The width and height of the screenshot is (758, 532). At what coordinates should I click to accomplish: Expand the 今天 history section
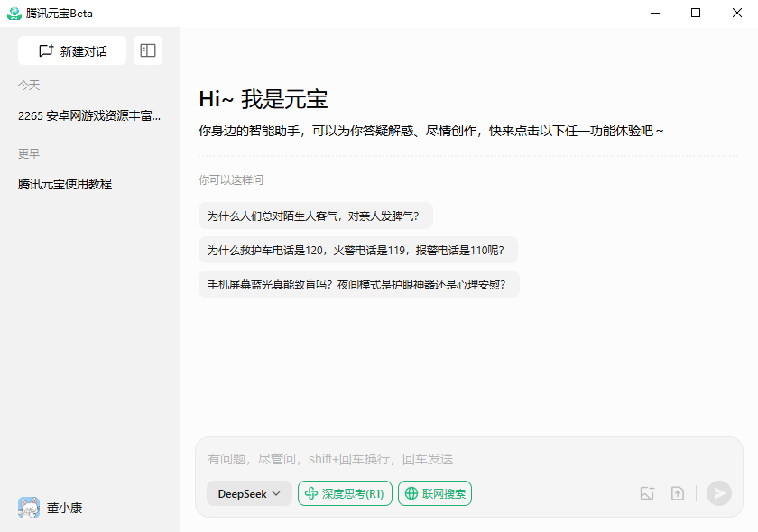[x=28, y=85]
